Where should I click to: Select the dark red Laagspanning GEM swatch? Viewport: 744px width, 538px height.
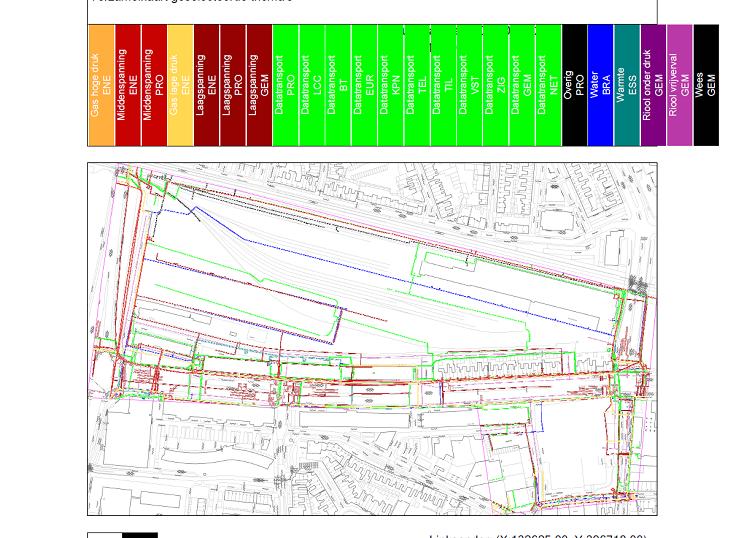[260, 85]
